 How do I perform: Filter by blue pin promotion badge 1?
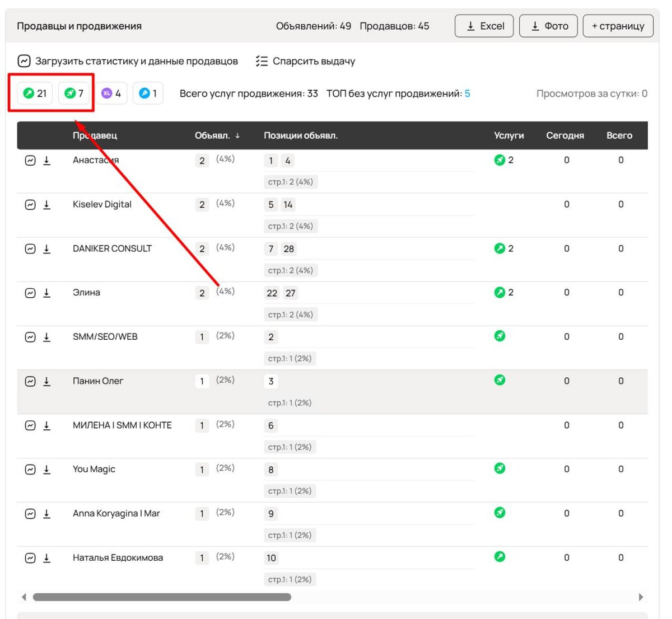[148, 93]
